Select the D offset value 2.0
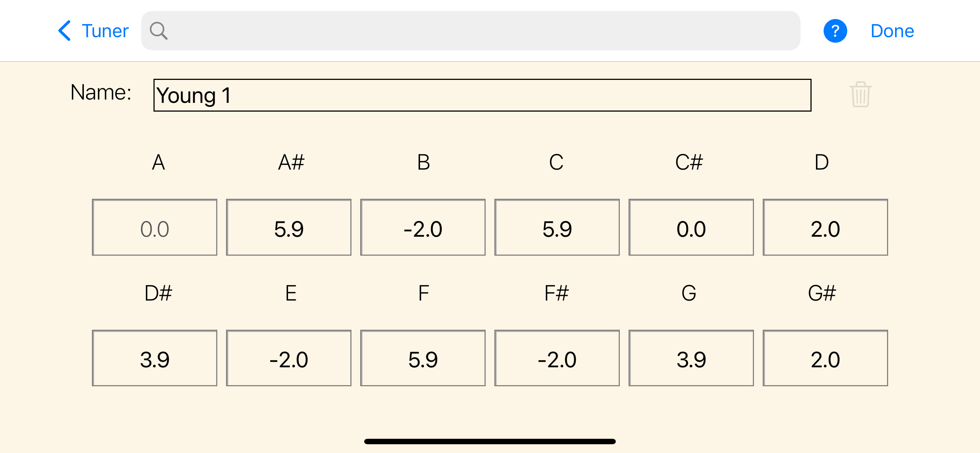The height and width of the screenshot is (453, 980). (x=825, y=227)
